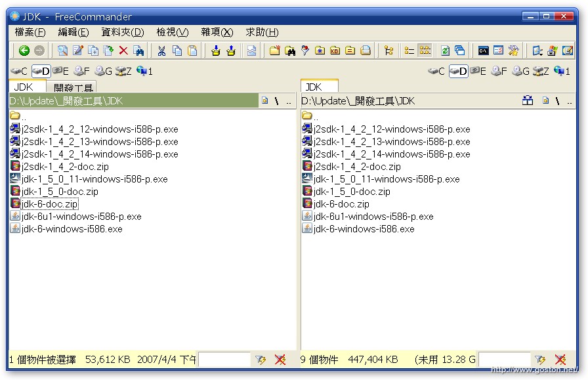The width and height of the screenshot is (588, 380).
Task: Apply the filter in left panel
Action: (261, 360)
